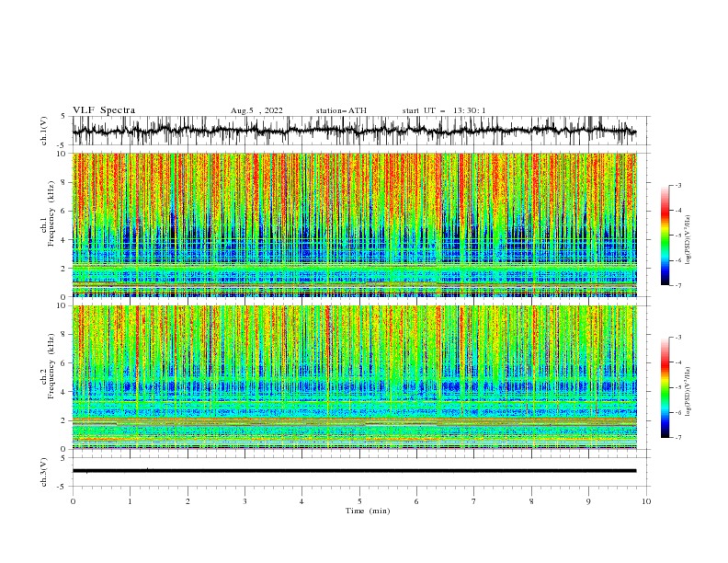Click the "VLF Spectra" plot title
Screen dimensions: 728x563
click(104, 110)
